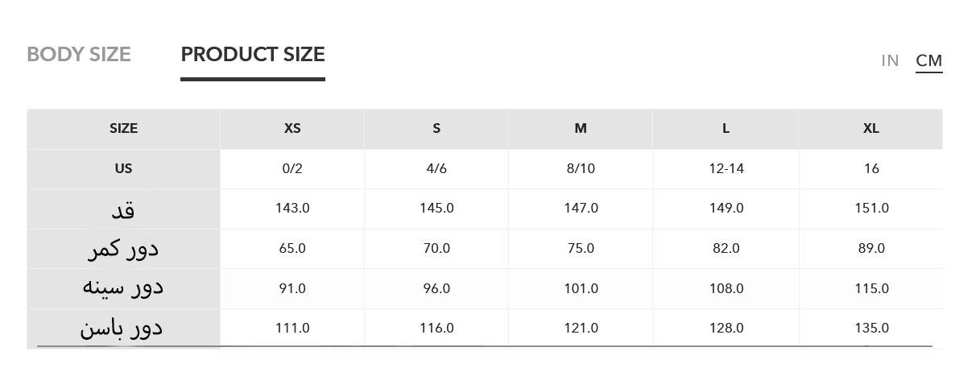The height and width of the screenshot is (368, 980).
Task: Click the M size column header
Action: [581, 129]
